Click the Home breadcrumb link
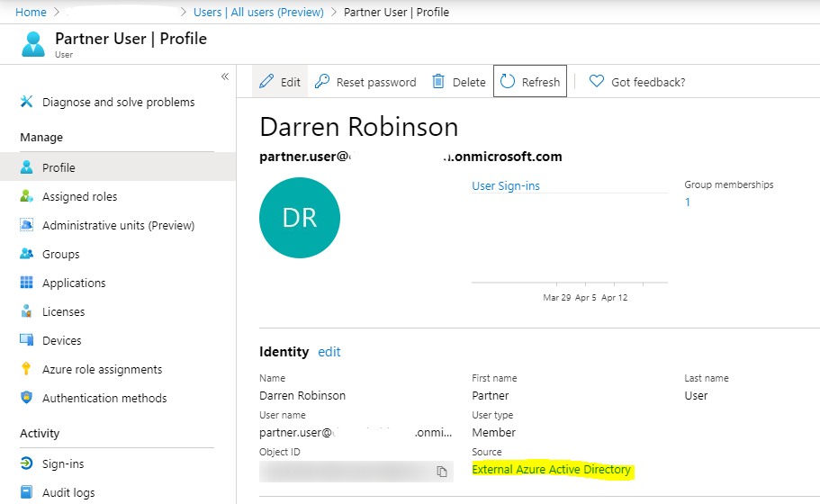This screenshot has height=504, width=820. [x=31, y=12]
